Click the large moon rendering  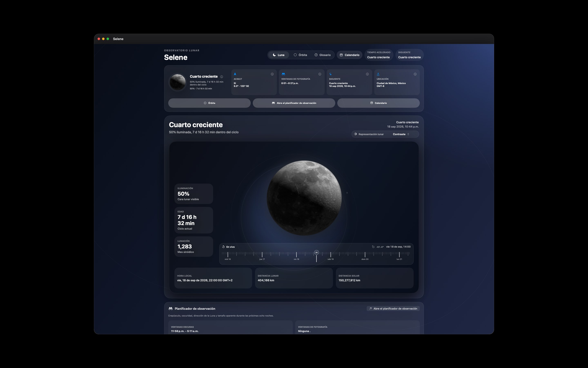[x=304, y=198]
